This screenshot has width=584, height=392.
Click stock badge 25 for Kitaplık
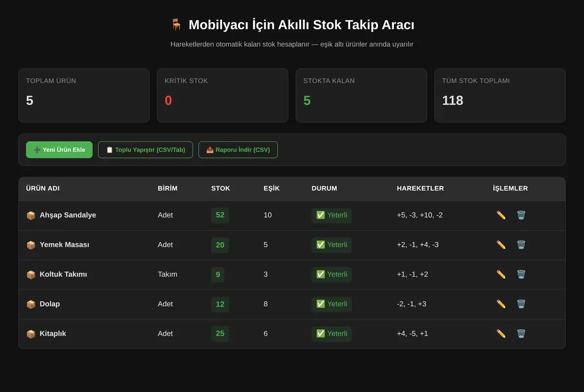pyautogui.click(x=220, y=334)
